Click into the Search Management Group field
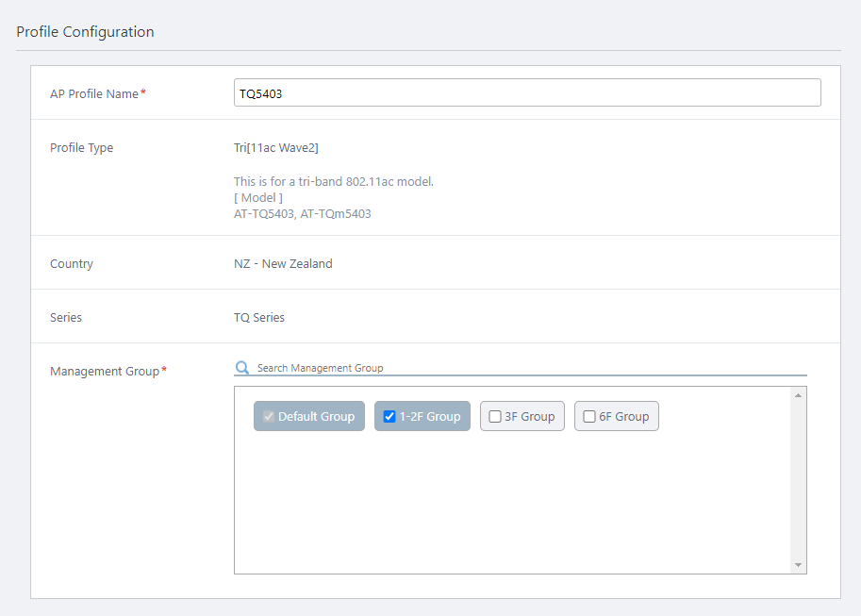 point(528,368)
